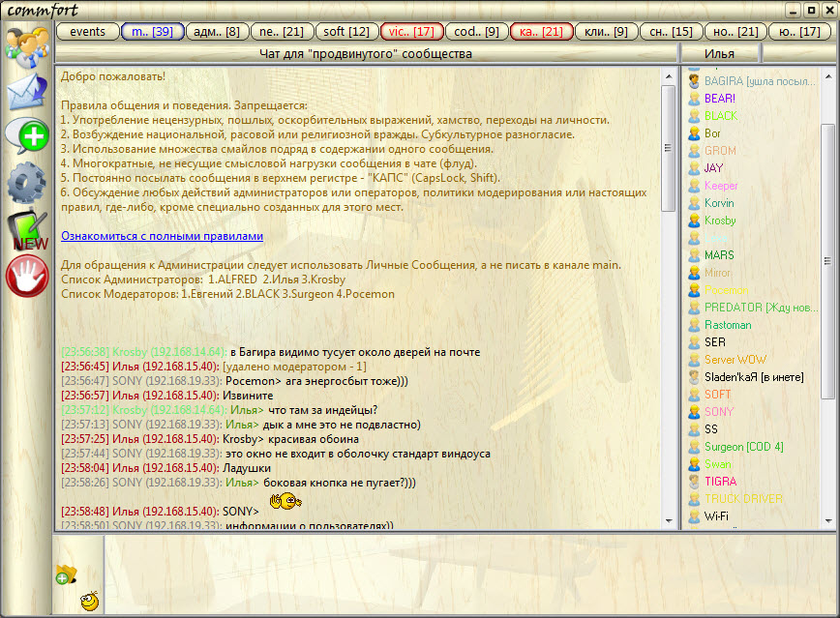Screen dimensions: 840x618
Task: Open the vic.. [17] channel tab
Action: (410, 32)
